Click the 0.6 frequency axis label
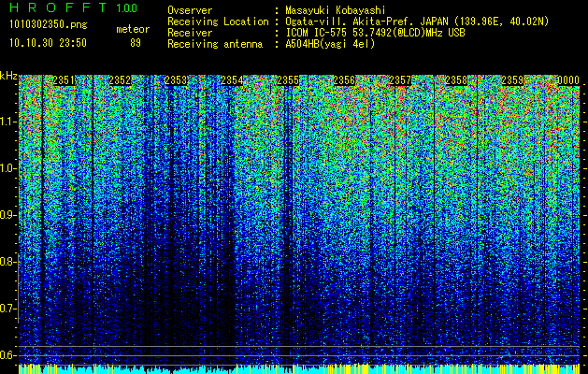This screenshot has width=588, height=374. click(8, 355)
